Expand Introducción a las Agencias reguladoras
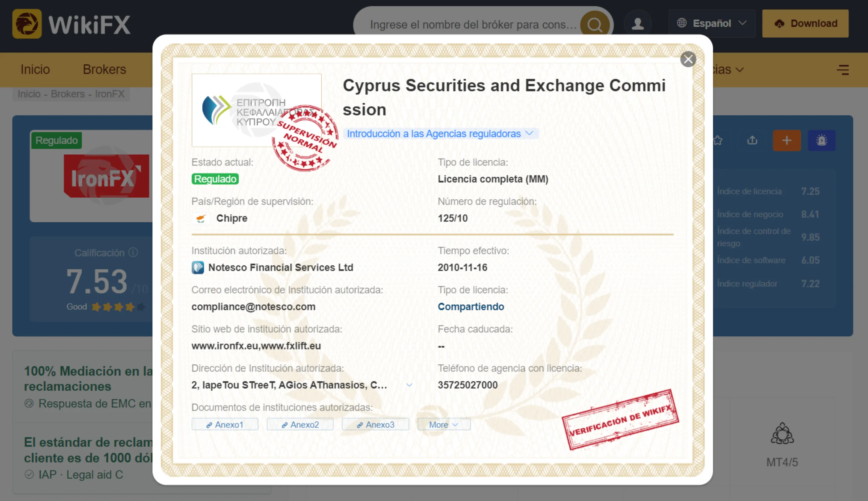This screenshot has width=868, height=501. [441, 133]
